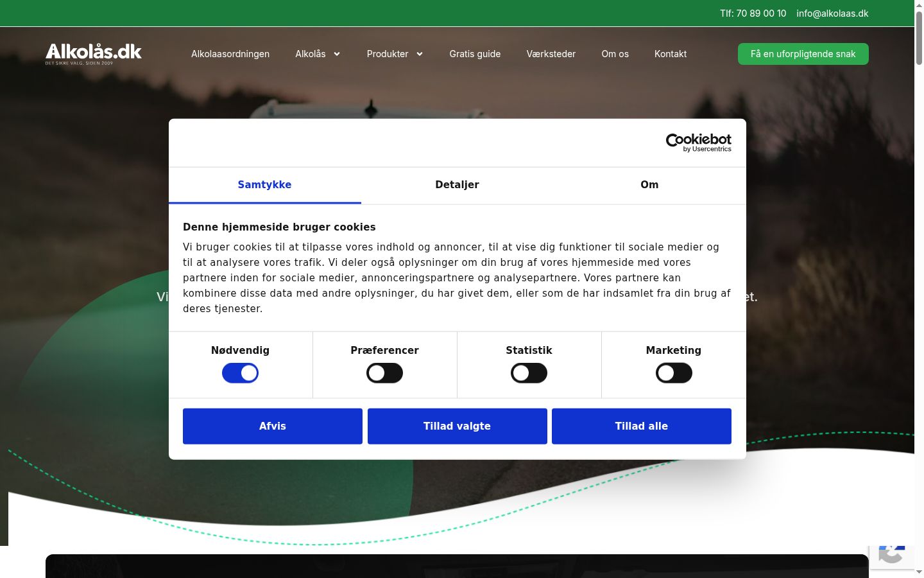Viewport: 924px width, 578px height.
Task: Call phone number 70 89 00 10
Action: (753, 13)
